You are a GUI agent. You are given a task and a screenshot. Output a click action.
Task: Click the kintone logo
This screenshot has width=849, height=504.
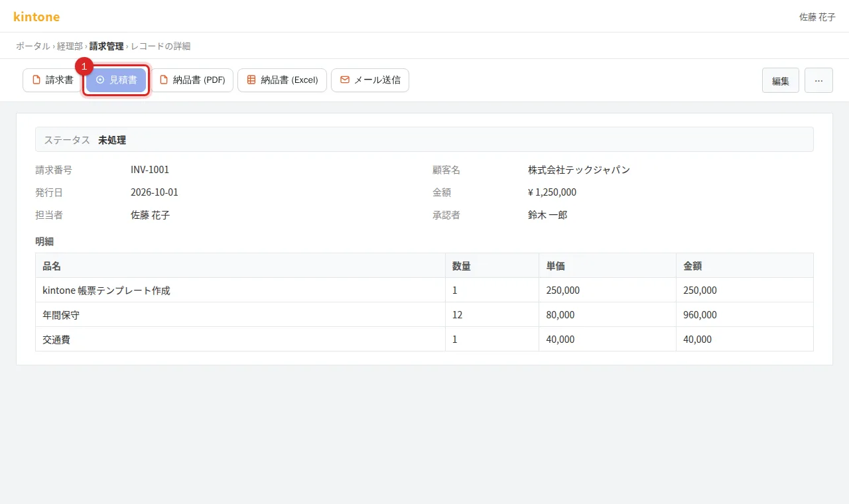(36, 17)
